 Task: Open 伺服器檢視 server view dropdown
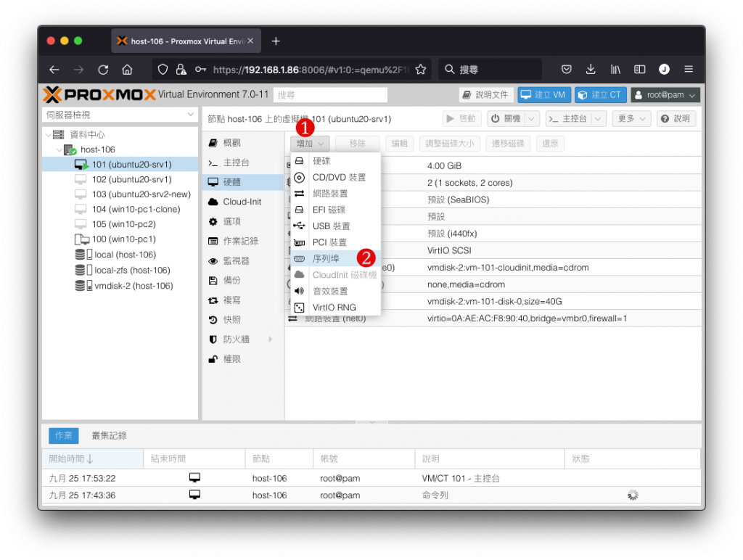pos(120,115)
